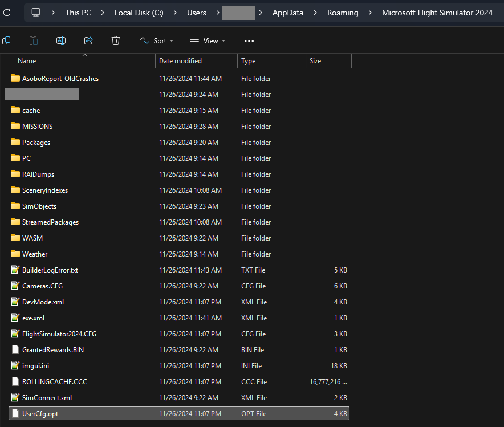Screen dimensions: 504x427
Task: Expand chevron after Roaming breadcrumb
Action: click(x=370, y=13)
